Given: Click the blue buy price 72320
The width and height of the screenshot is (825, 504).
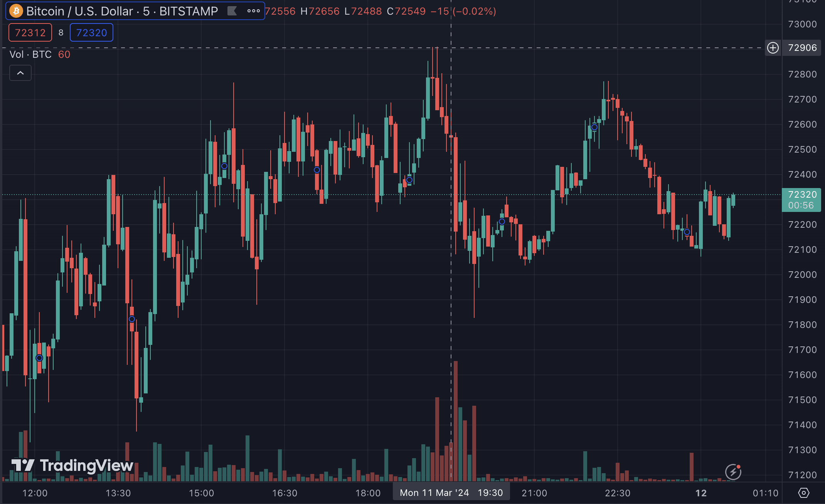Looking at the screenshot, I should point(91,32).
